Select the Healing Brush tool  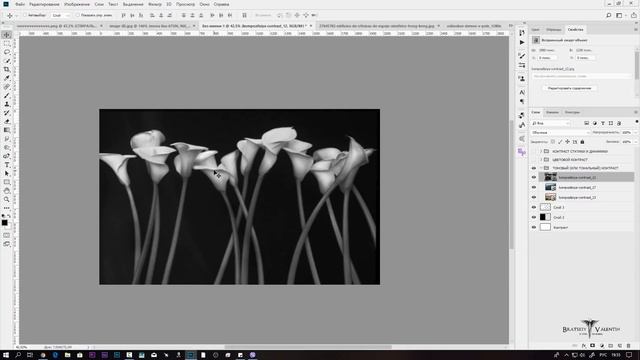[x=7, y=87]
